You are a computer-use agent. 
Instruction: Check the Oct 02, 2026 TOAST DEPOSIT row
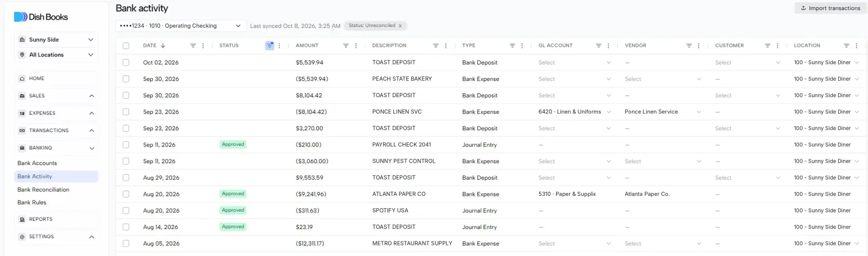[x=126, y=62]
